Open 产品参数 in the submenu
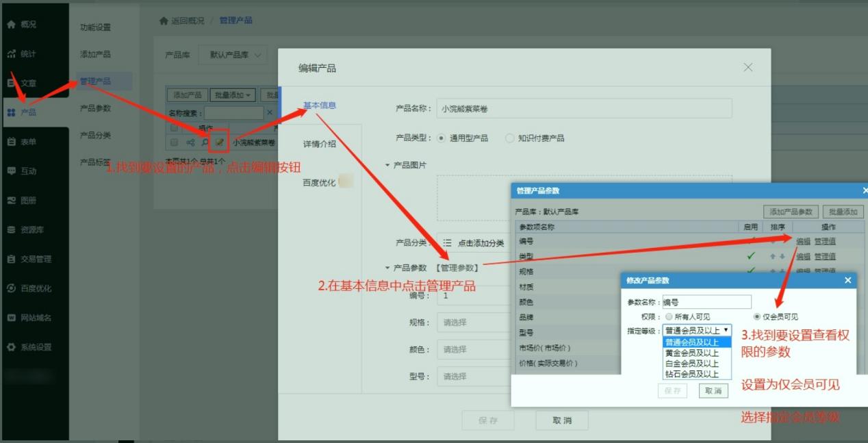 [95, 108]
